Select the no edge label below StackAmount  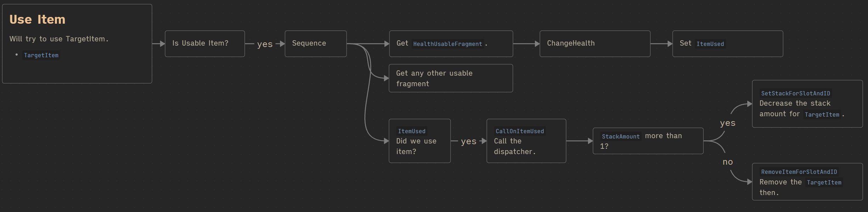coord(727,162)
